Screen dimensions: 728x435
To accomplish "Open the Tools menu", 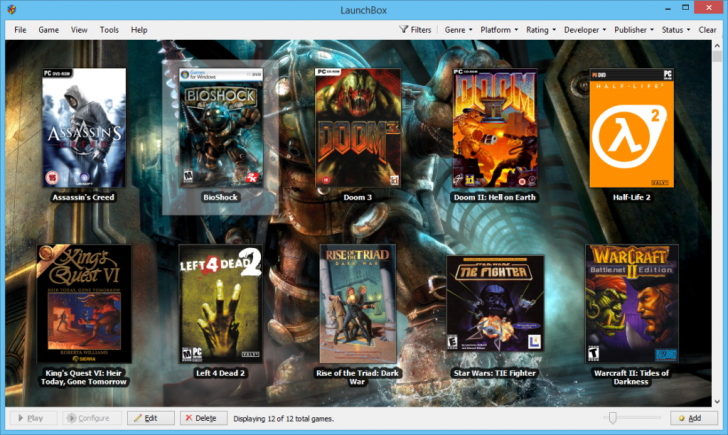I will pyautogui.click(x=109, y=30).
